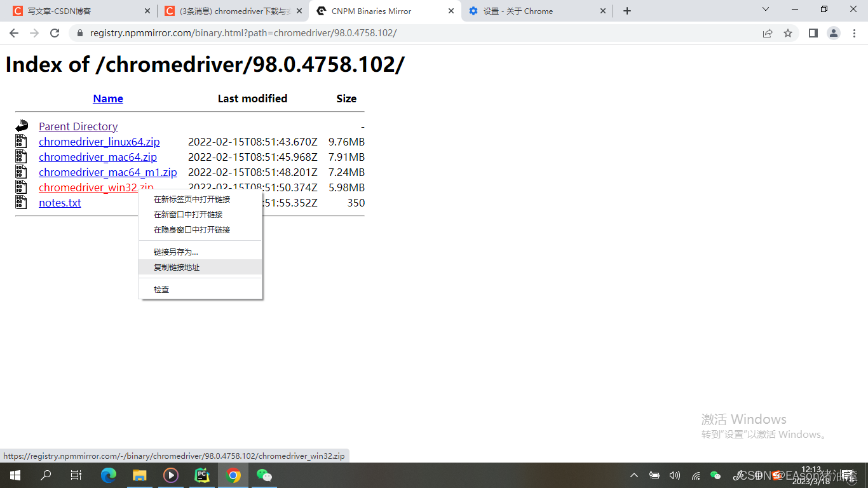
Task: Open Windows Task View icon
Action: tap(76, 475)
